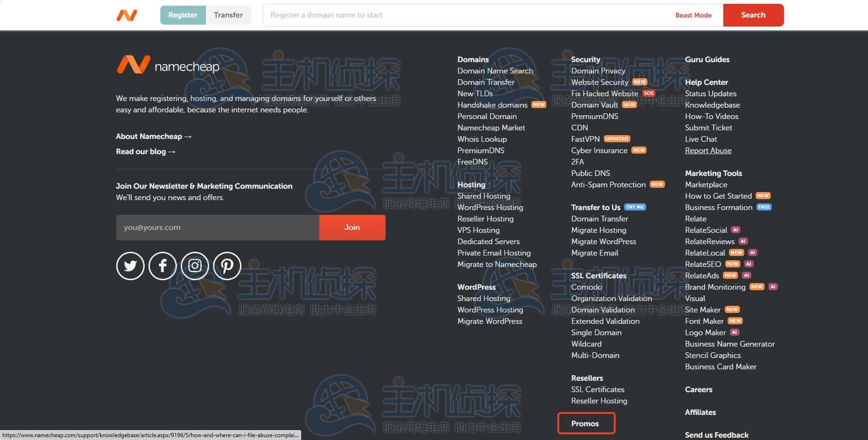Viewport: 868px width, 440px height.
Task: Open Multi-Domain SSL link
Action: pos(595,356)
